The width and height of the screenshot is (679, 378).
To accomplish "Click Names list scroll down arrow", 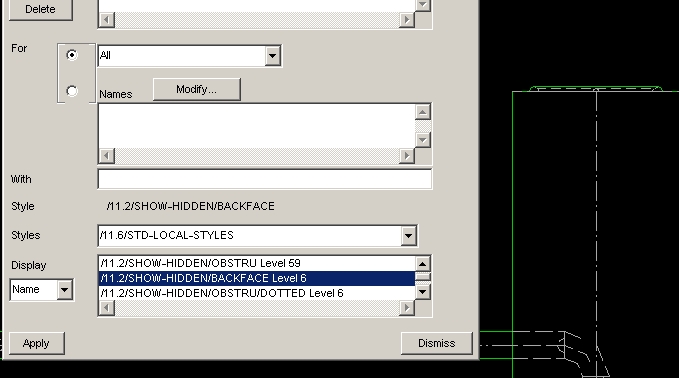I will coord(423,140).
